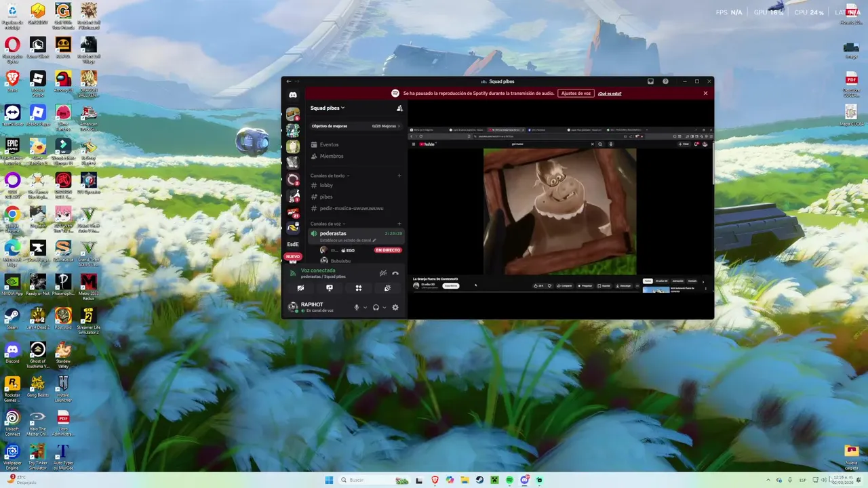Toggle noise suppression icon next to Voz conectada
Screen dimensions: 868x488
383,273
